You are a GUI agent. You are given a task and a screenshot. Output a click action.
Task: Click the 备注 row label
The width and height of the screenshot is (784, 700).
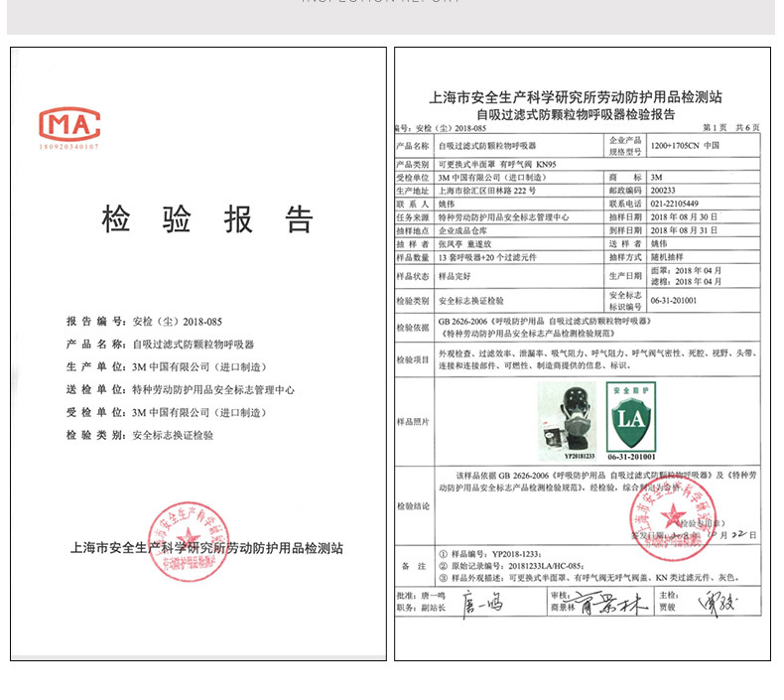(414, 566)
